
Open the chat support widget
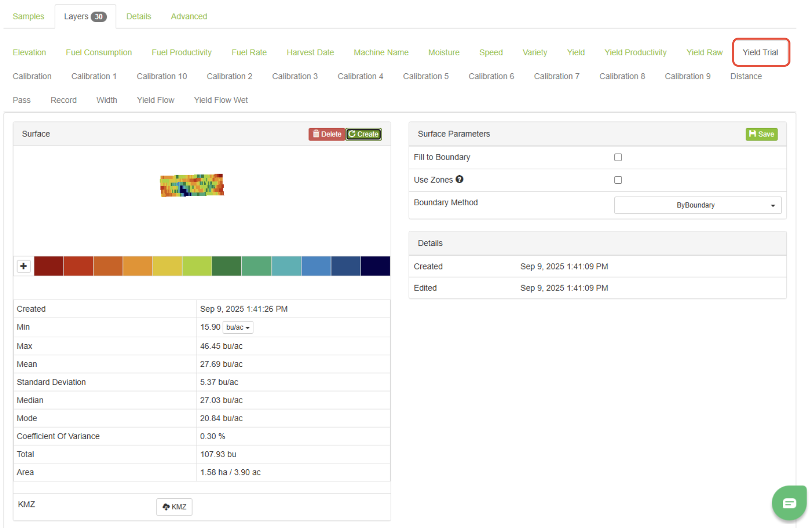click(789, 503)
